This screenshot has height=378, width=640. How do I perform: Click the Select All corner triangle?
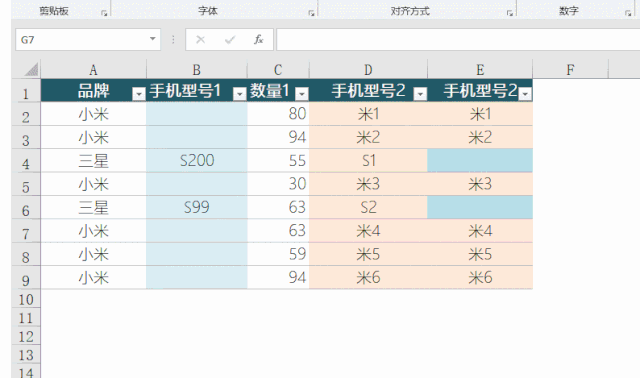pyautogui.click(x=31, y=69)
